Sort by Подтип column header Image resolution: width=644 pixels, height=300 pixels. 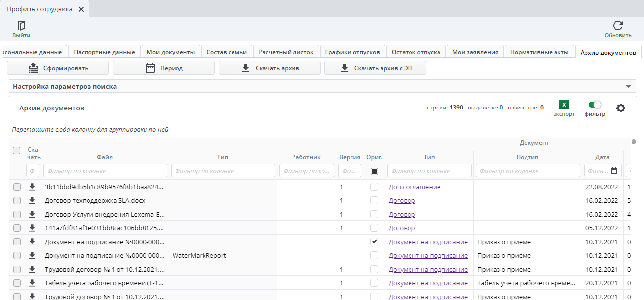click(x=527, y=157)
